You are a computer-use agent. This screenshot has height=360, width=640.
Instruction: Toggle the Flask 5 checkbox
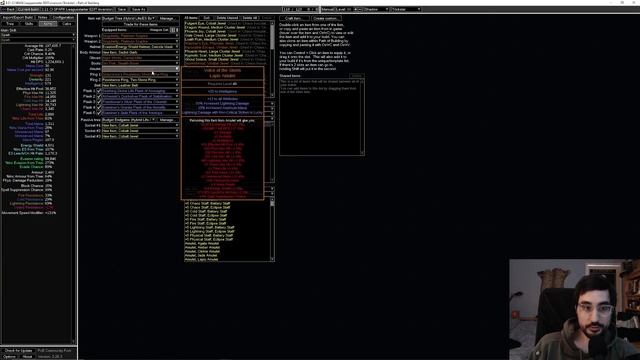(99, 113)
